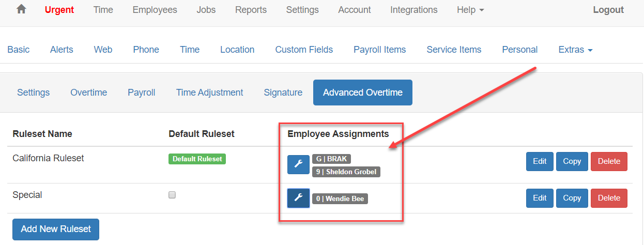Click the green Default Ruleset badge
Image resolution: width=644 pixels, height=245 pixels.
coord(197,159)
